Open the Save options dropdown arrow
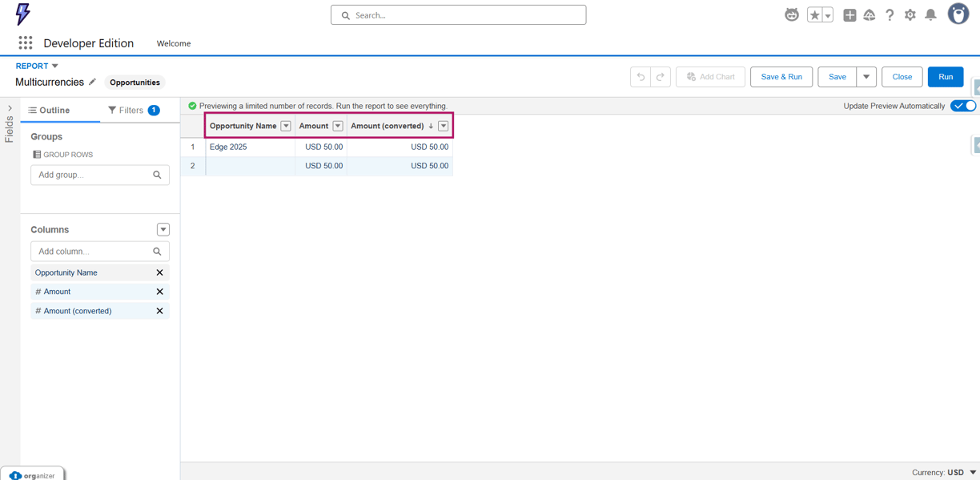Screen dimensions: 980x480 coord(866,77)
